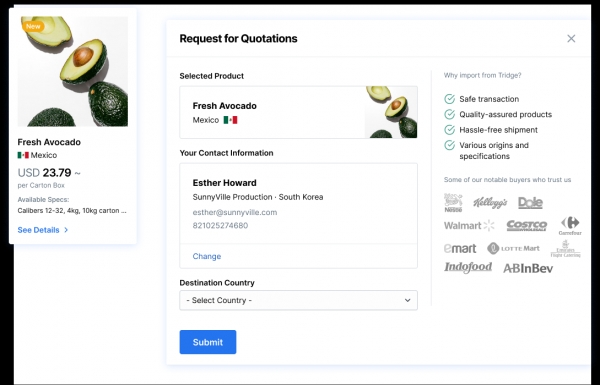Click checkmark icon beside Safe transaction
600x385 pixels.
(449, 99)
